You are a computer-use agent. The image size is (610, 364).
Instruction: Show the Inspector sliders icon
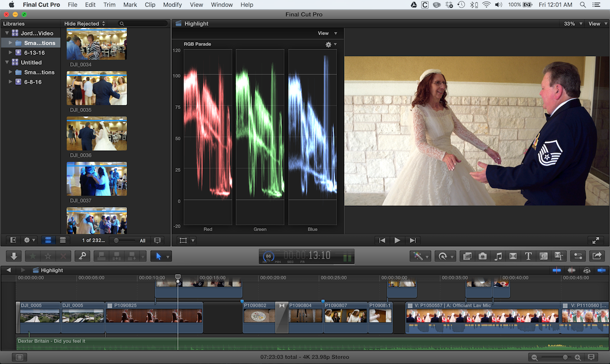(577, 256)
